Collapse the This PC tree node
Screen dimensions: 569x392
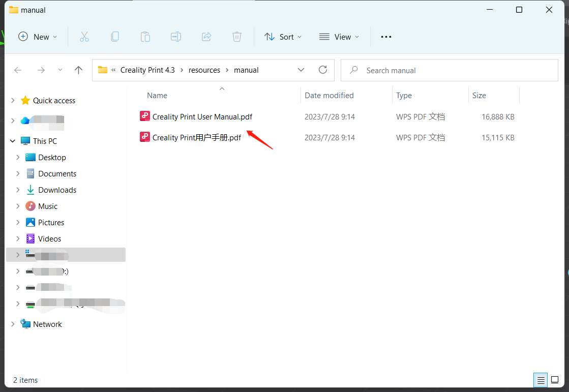[x=13, y=141]
